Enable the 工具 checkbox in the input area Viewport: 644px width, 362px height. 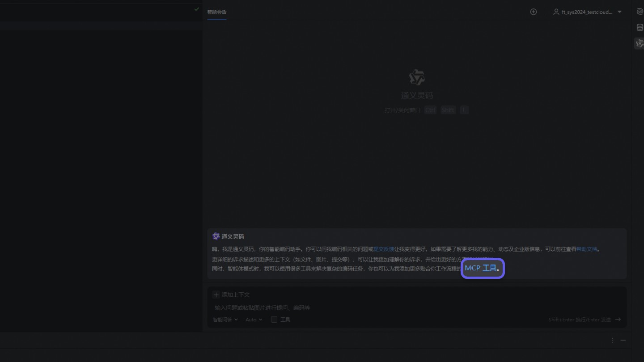(274, 319)
